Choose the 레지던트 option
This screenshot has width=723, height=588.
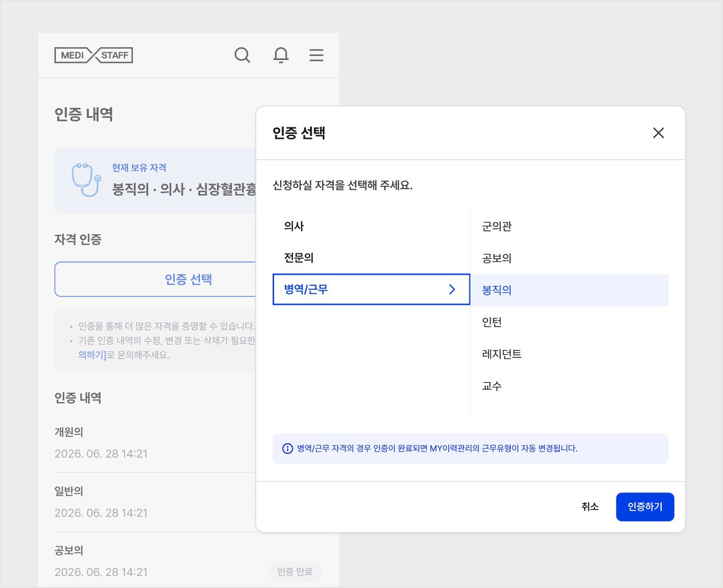click(x=502, y=354)
